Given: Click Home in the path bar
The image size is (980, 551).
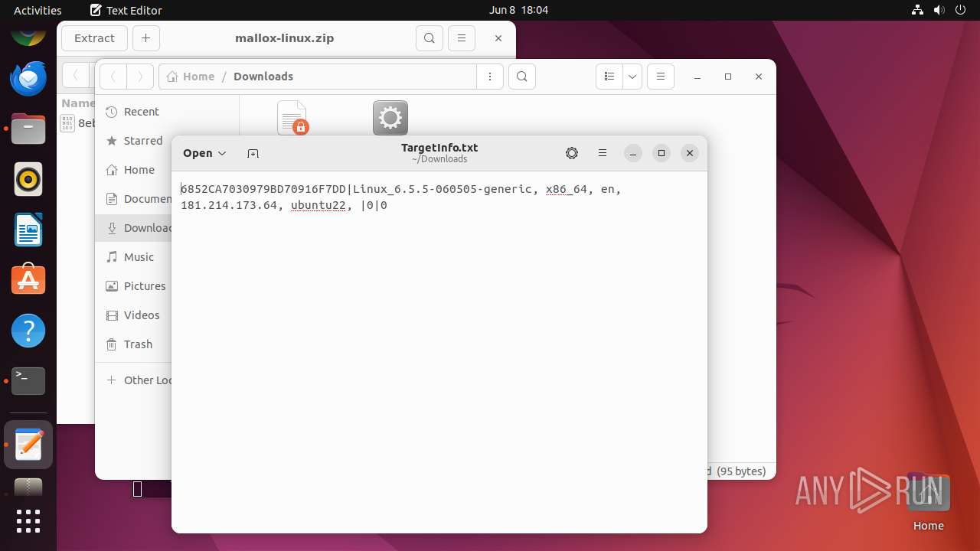Looking at the screenshot, I should tap(191, 77).
